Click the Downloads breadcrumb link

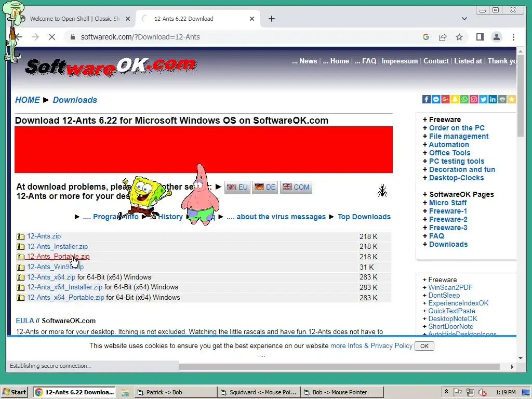pyautogui.click(x=75, y=100)
